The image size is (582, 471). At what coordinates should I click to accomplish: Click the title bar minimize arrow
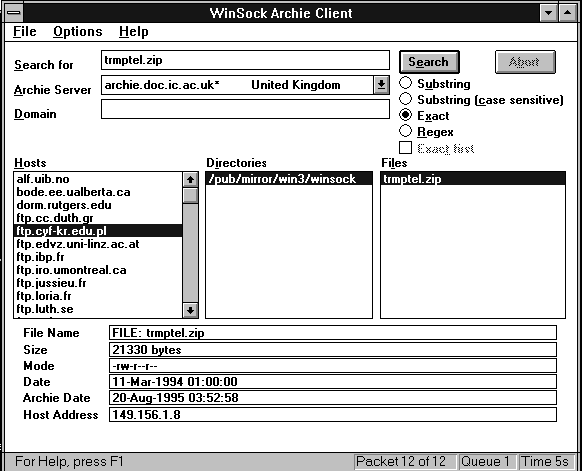pyautogui.click(x=549, y=13)
